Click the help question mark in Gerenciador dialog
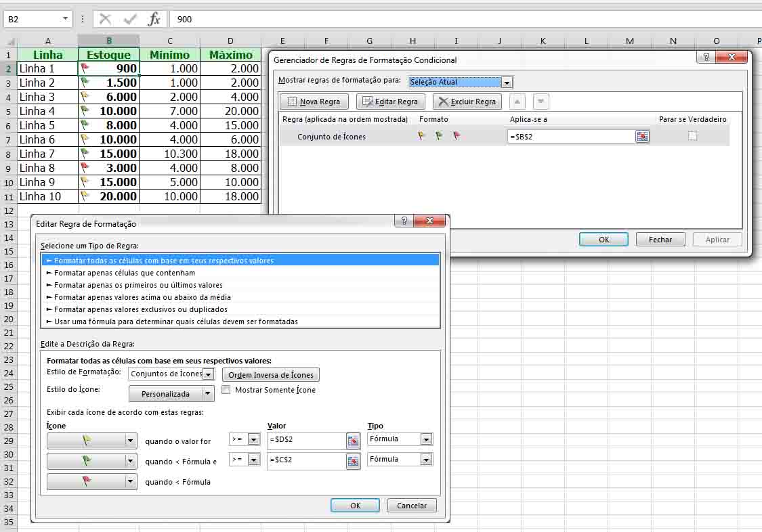The image size is (762, 532). coord(706,57)
